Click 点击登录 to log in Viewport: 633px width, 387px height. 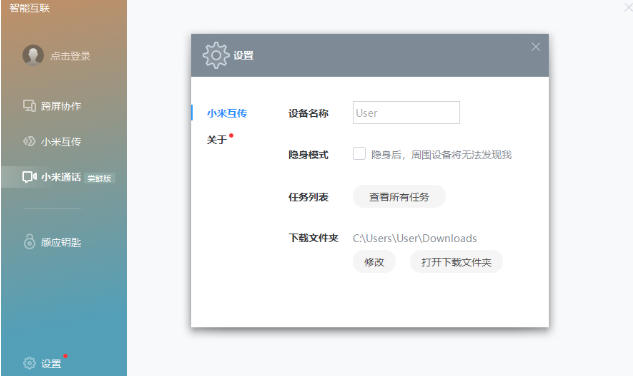(x=70, y=56)
